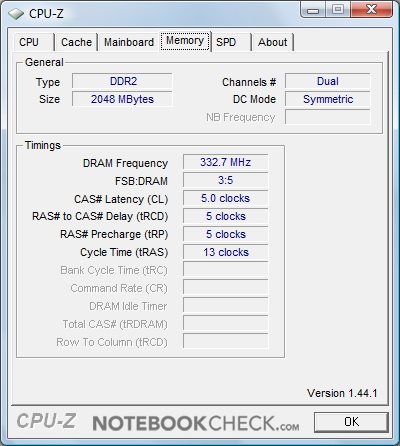Minimize the CPU-Z window
This screenshot has height=446, width=400.
click(312, 9)
